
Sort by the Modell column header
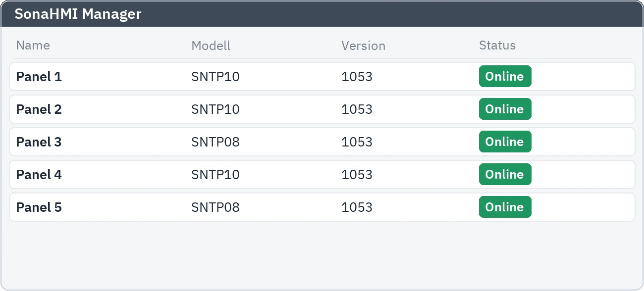click(x=211, y=46)
